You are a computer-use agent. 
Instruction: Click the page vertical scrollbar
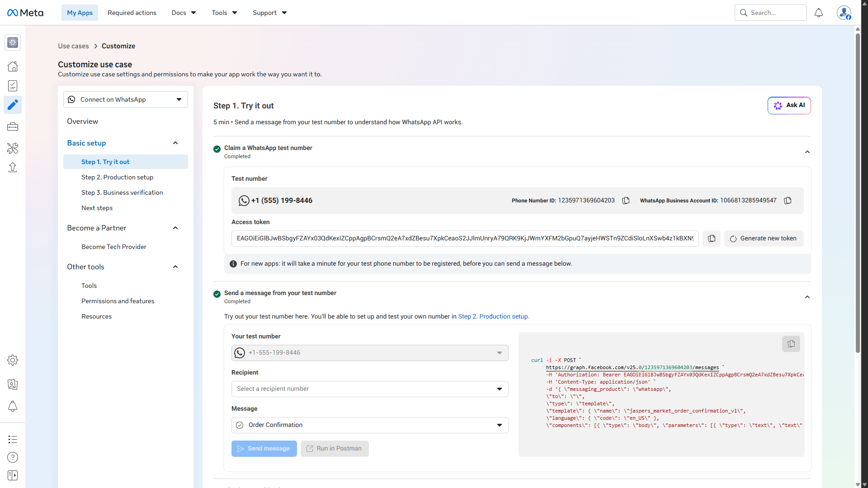click(858, 192)
